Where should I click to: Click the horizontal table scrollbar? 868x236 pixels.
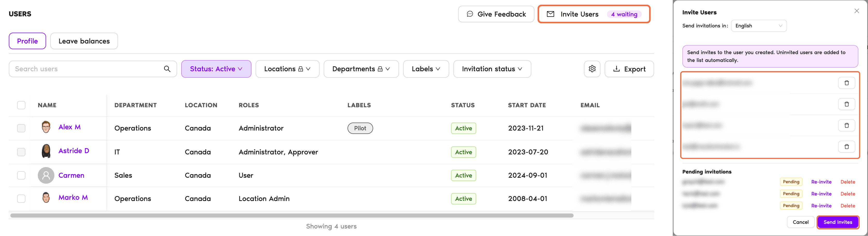pos(292,216)
